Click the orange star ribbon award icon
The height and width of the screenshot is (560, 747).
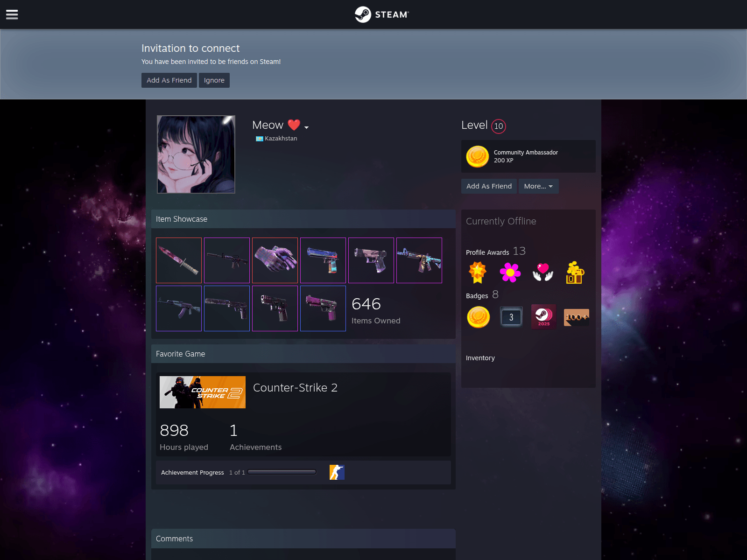478,272
